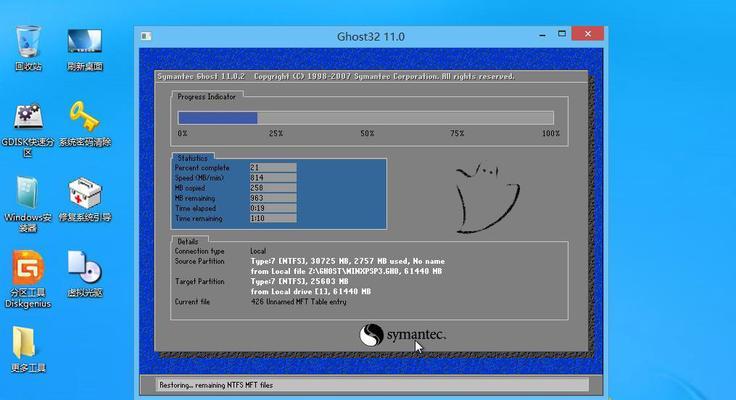Open the 刷新桌面 desktop icon
736x400 pixels.
coord(84,48)
